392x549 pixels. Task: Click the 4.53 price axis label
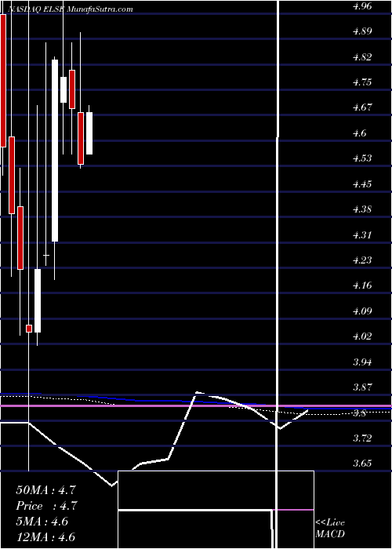click(364, 158)
